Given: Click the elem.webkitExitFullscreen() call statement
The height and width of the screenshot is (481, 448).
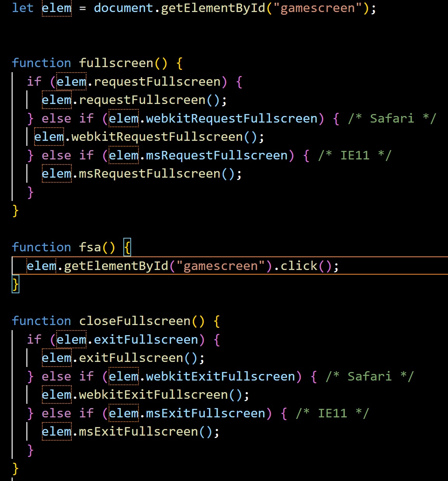Looking at the screenshot, I should click(145, 394).
